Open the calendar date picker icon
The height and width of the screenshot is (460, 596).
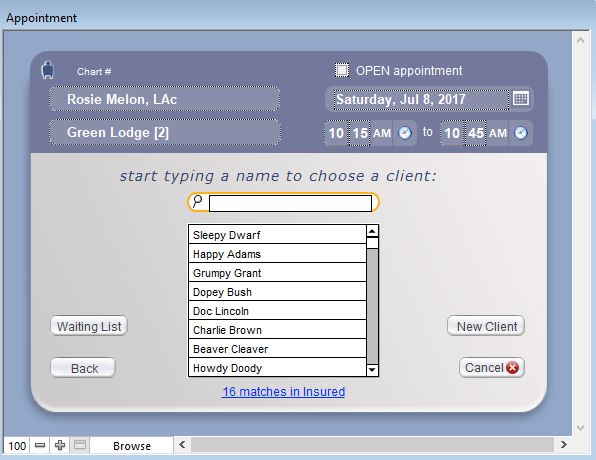pyautogui.click(x=520, y=99)
